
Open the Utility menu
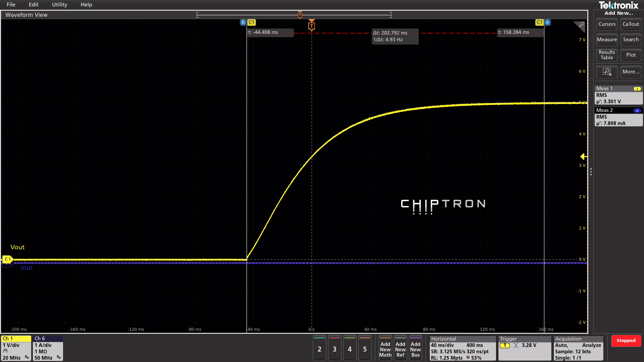click(59, 5)
